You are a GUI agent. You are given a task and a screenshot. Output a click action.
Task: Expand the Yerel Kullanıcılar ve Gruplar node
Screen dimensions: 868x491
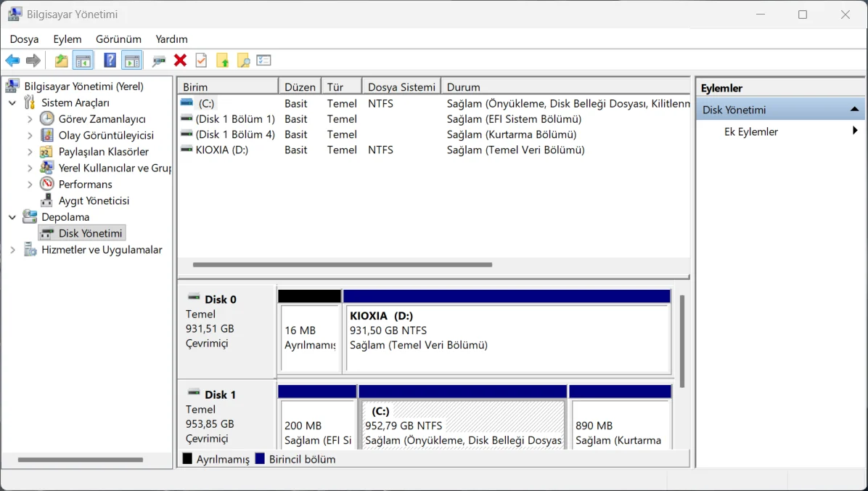(30, 168)
